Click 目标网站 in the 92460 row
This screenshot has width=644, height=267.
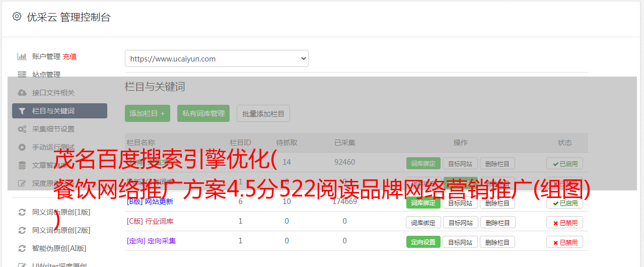coord(460,163)
